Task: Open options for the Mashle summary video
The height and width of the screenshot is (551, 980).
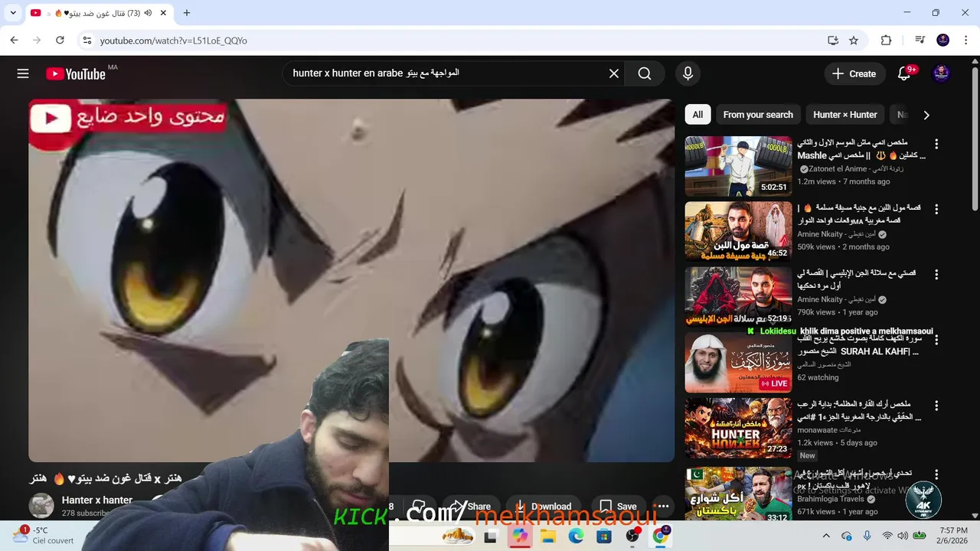Action: (936, 144)
